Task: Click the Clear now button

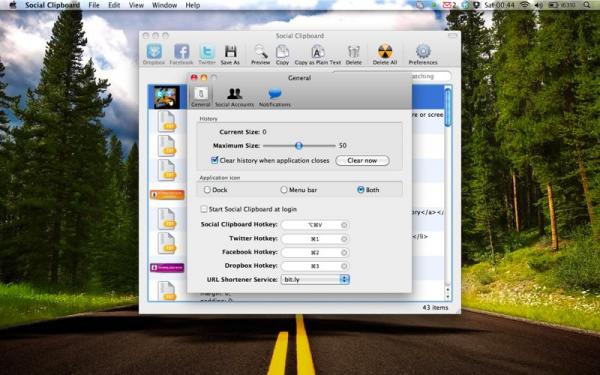Action: (362, 160)
